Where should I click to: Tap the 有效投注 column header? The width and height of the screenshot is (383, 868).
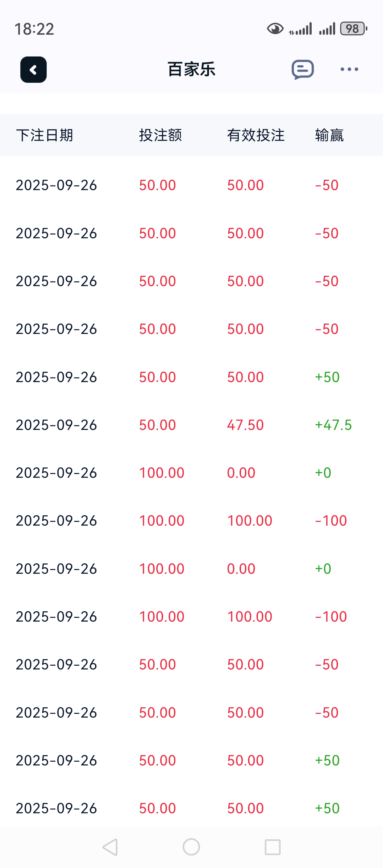(256, 135)
